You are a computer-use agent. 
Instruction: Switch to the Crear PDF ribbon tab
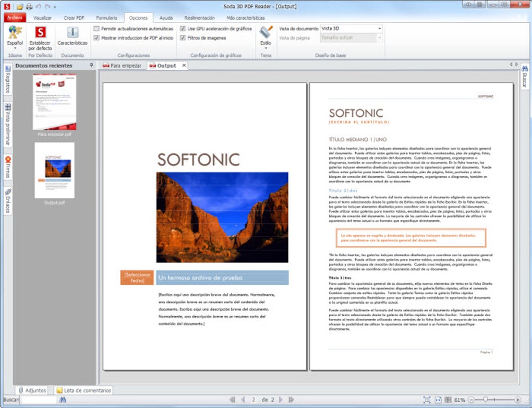click(x=74, y=18)
